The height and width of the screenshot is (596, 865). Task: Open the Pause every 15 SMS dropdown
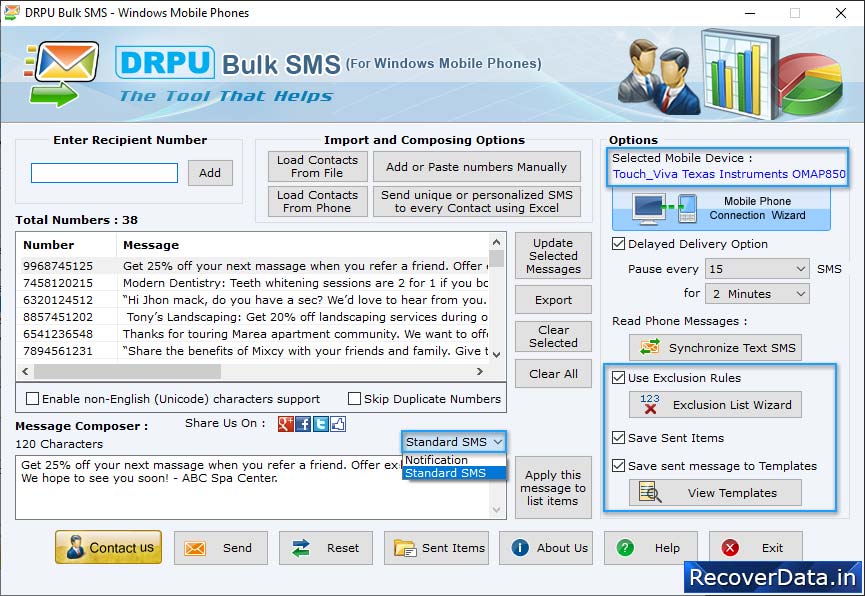[757, 269]
